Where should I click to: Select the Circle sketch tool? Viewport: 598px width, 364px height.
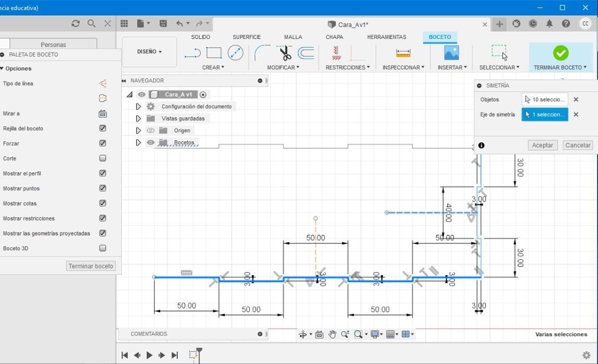click(235, 53)
